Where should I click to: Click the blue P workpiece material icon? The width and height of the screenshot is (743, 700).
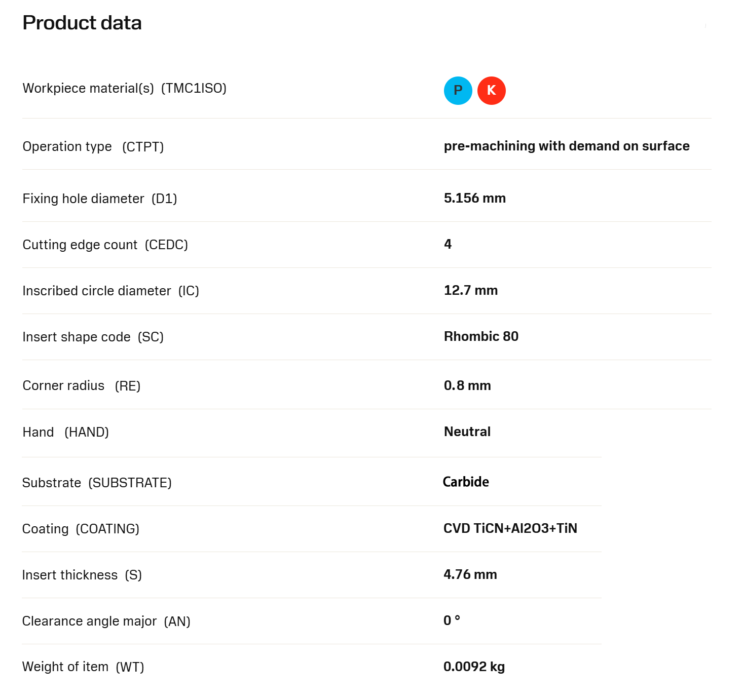[x=458, y=91]
